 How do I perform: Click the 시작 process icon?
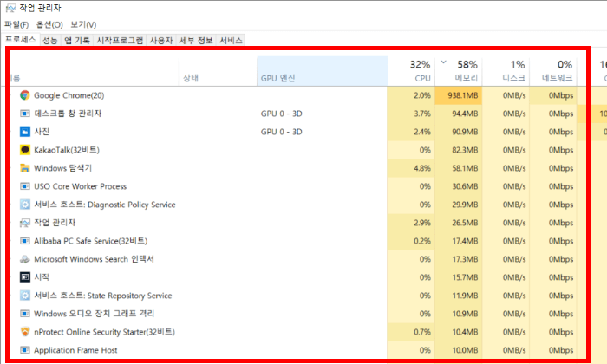[25, 277]
